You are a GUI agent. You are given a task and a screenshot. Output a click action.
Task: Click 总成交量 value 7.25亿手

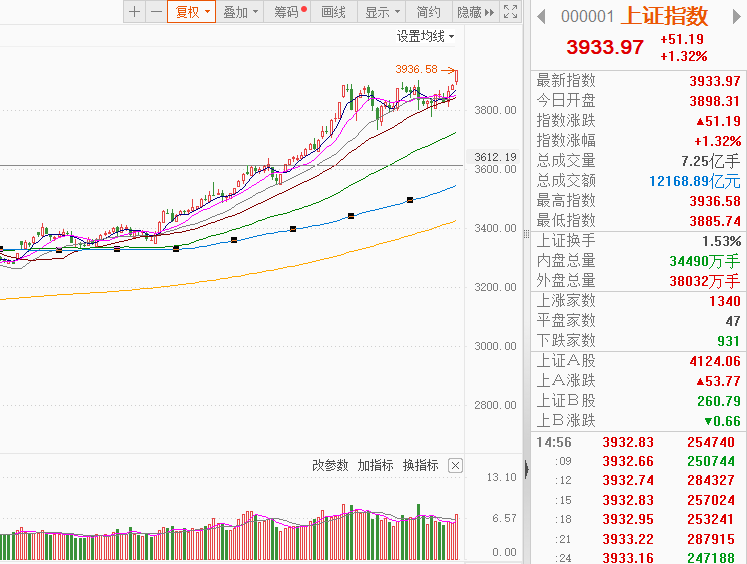(x=710, y=161)
